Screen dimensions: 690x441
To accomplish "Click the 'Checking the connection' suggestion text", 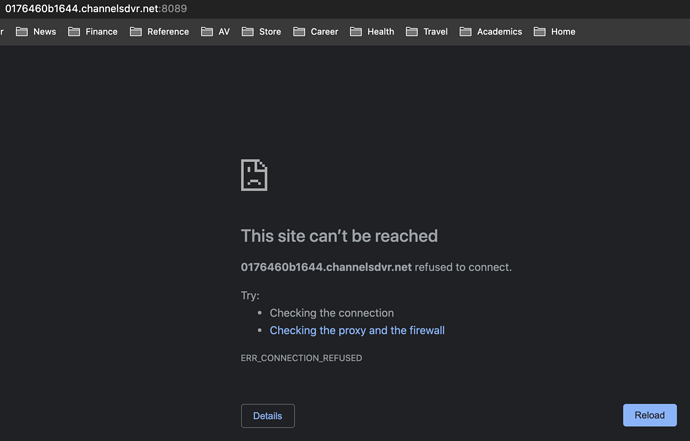I will pos(332,313).
